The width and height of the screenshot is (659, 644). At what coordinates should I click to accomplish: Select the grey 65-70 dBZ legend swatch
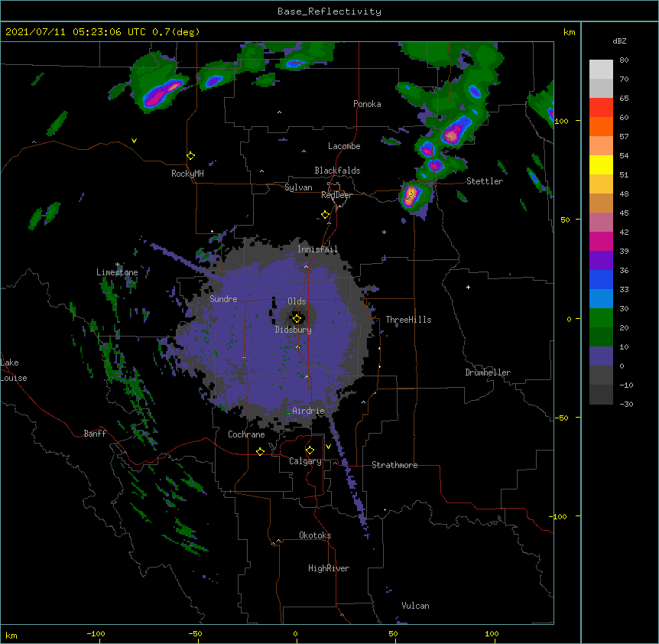click(601, 88)
